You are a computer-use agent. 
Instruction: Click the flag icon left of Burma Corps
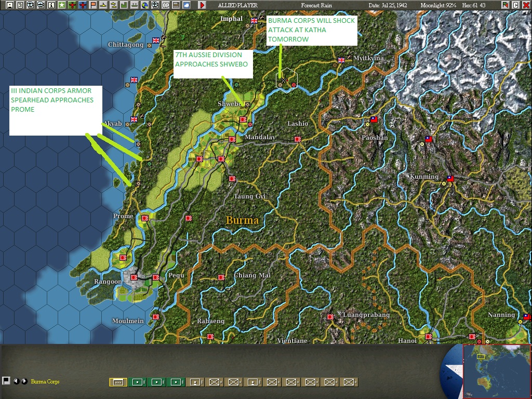(x=6, y=381)
